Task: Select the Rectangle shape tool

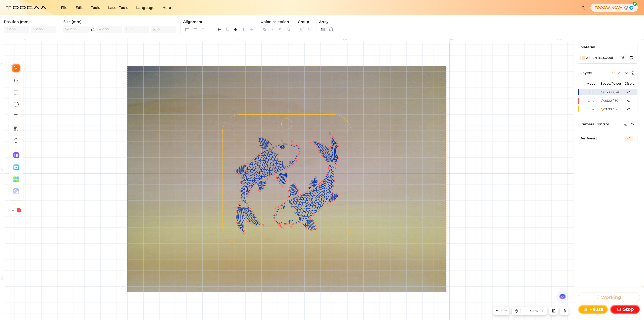Action: [x=16, y=92]
